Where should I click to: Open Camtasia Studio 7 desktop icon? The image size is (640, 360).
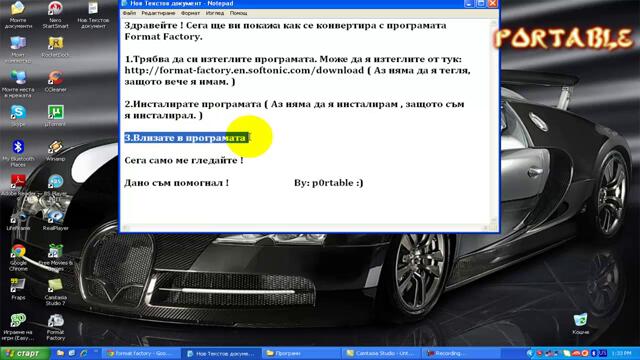click(x=56, y=292)
